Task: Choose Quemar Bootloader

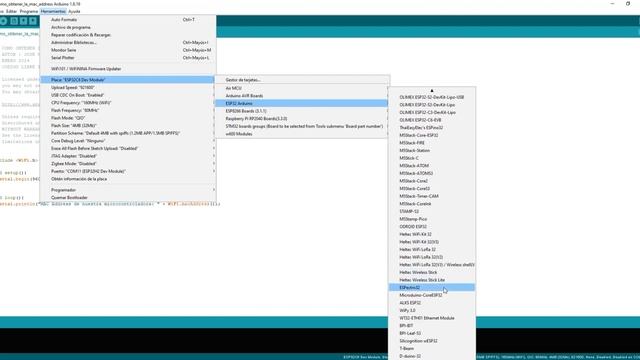Action: pyautogui.click(x=127, y=198)
